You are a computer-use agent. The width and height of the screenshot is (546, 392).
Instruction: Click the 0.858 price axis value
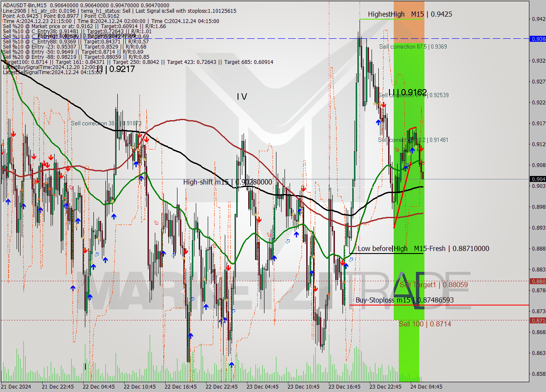[538, 374]
